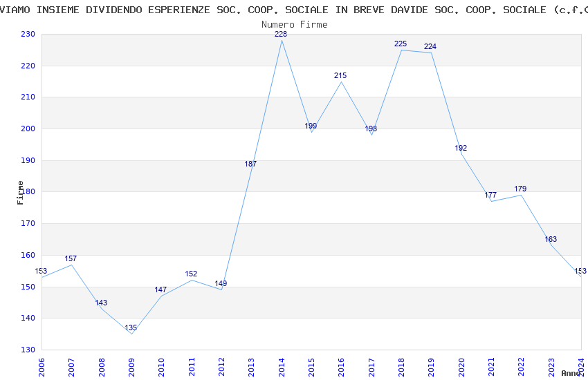Click the 143 data label at 2008

pyautogui.click(x=101, y=303)
